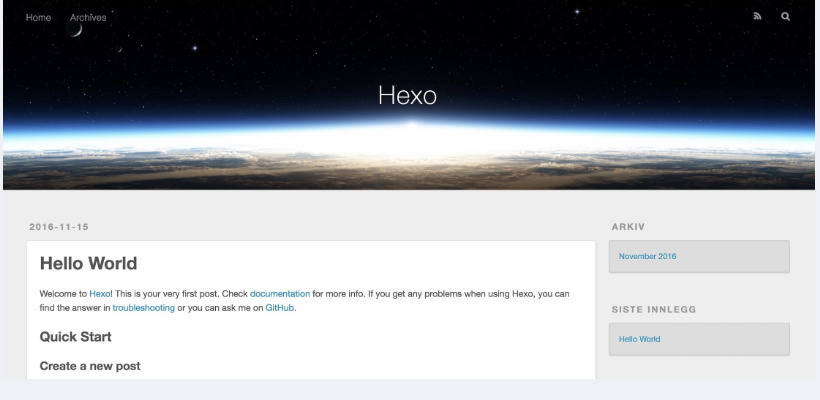
Task: Click the Quick Start heading
Action: pos(75,337)
